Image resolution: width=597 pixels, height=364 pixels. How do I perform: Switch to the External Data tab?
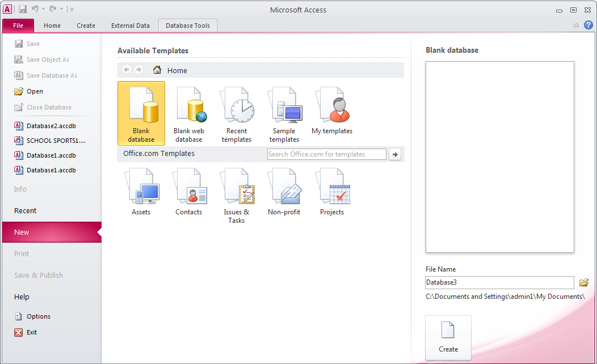tap(130, 26)
